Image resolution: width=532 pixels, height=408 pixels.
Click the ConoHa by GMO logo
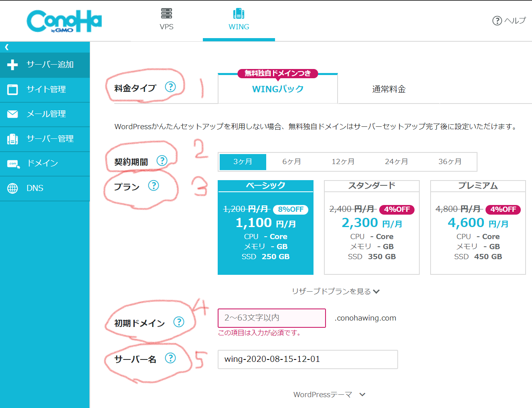[x=64, y=21]
